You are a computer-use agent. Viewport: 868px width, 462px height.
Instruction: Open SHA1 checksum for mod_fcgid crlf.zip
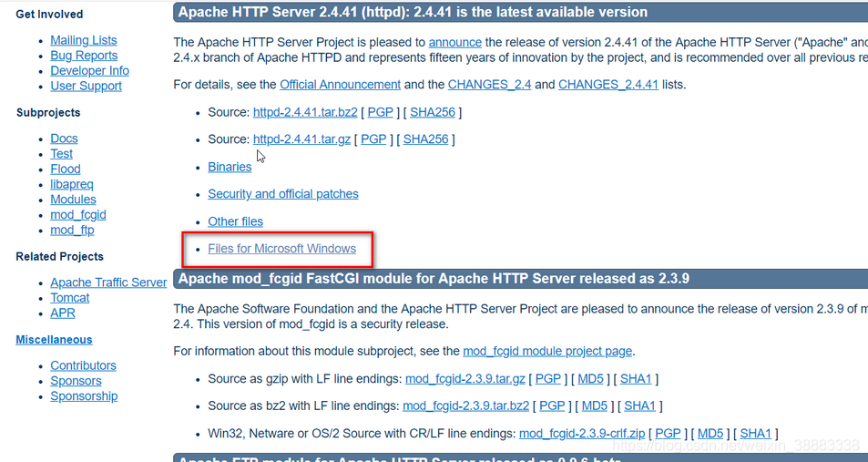[756, 434]
